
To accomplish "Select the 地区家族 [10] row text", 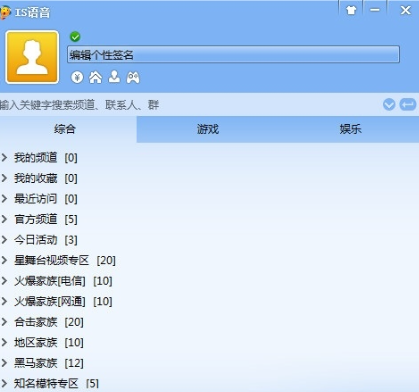I will (49, 342).
